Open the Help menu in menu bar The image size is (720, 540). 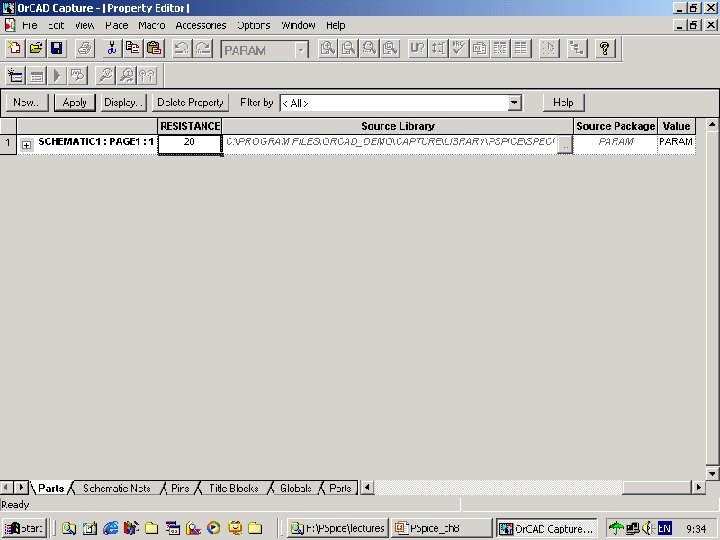pos(336,25)
